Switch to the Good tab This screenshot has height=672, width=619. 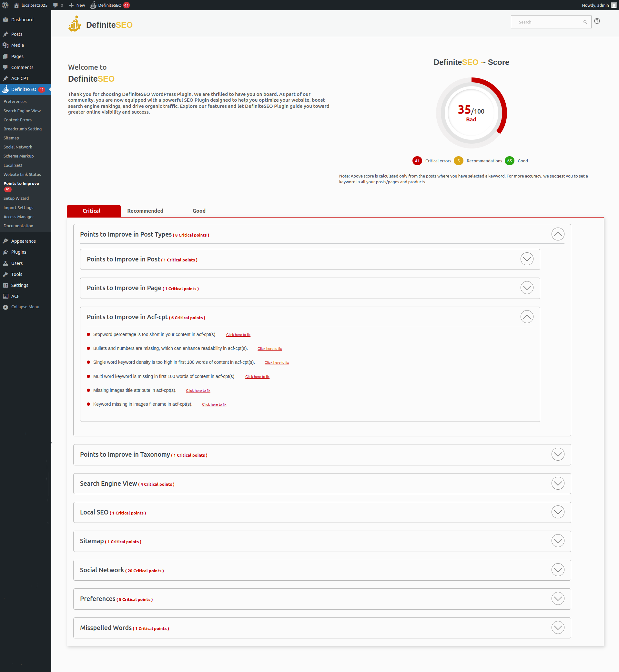pyautogui.click(x=198, y=211)
